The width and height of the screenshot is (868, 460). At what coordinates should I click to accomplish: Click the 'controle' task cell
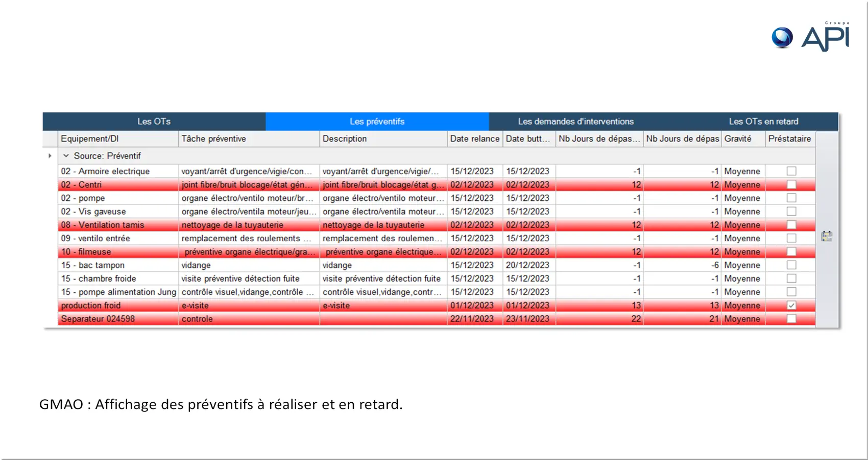249,318
